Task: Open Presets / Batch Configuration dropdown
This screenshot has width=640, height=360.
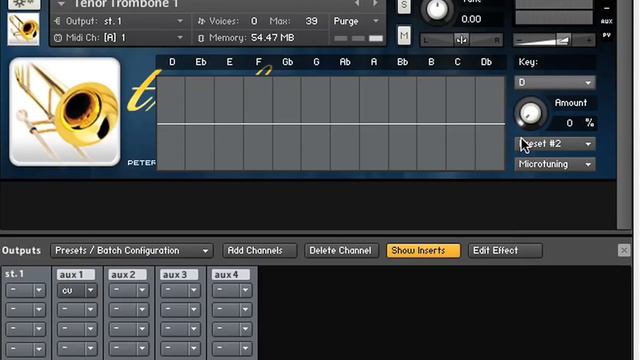Action: 131,251
